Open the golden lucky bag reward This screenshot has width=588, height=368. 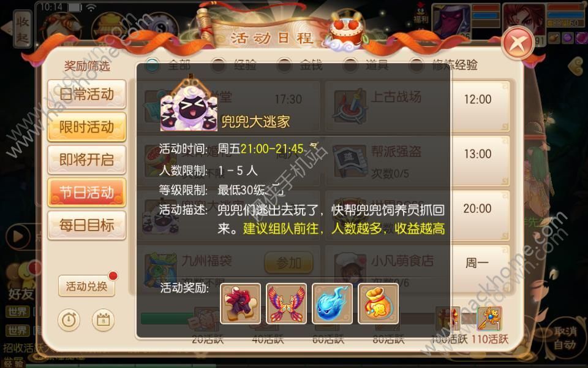(x=378, y=304)
